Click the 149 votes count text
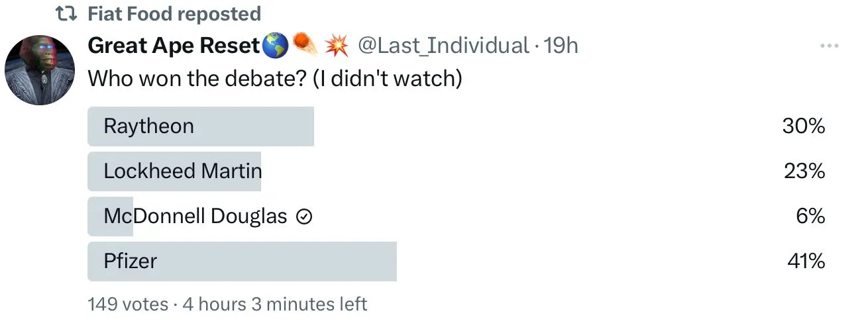 click(x=128, y=304)
